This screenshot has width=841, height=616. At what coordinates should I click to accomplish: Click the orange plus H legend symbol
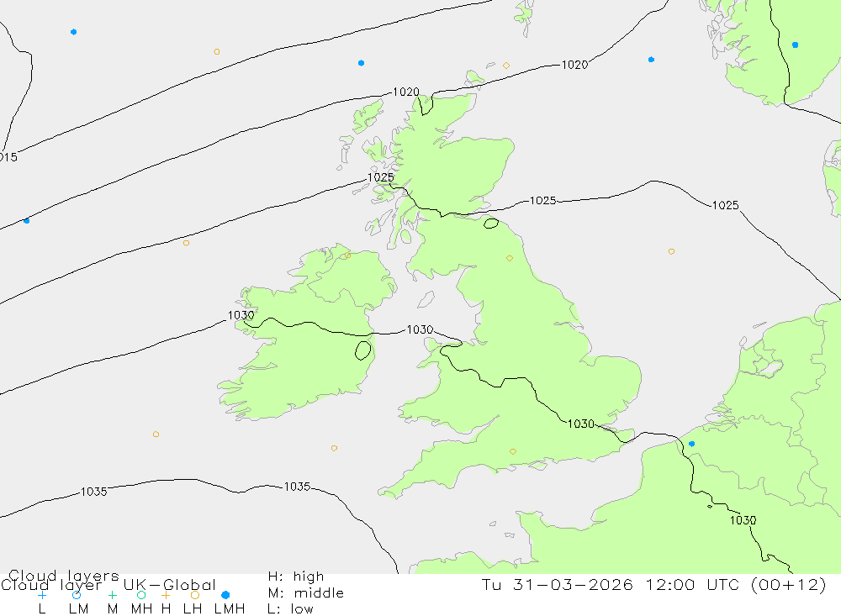pyautogui.click(x=166, y=595)
